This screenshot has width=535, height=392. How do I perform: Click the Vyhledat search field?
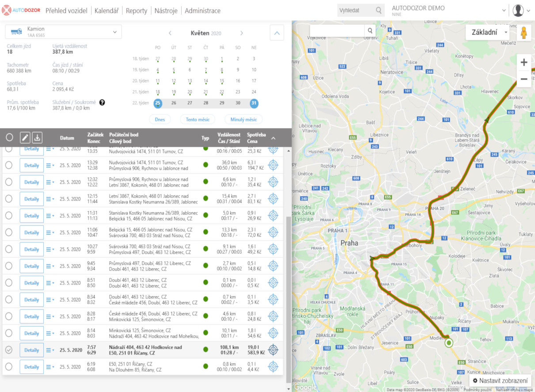tap(356, 11)
